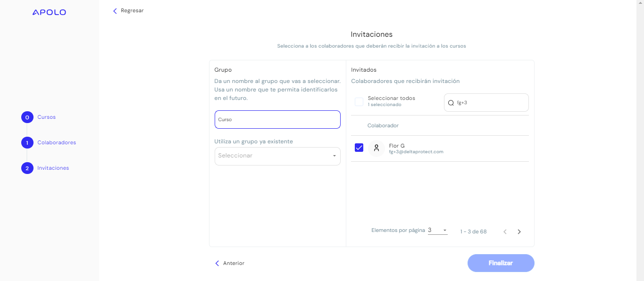Screen dimensions: 644x281
Task: Click the Anterior link
Action: 234,263
